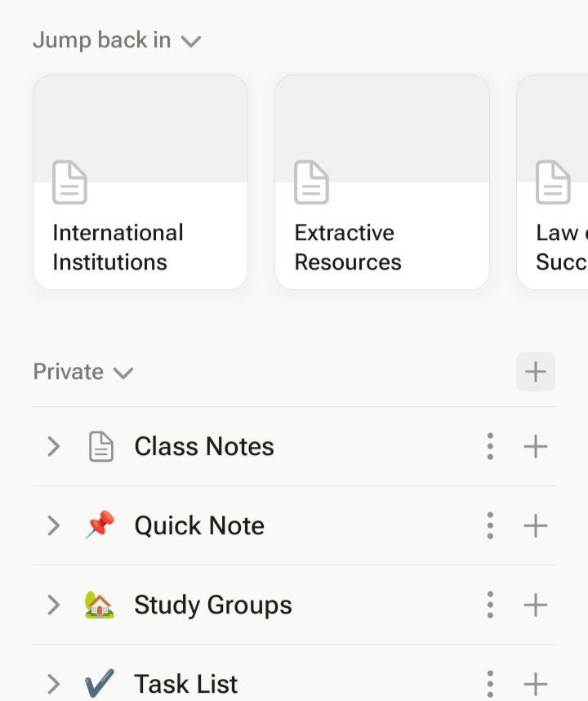Expand the Study Groups page tree
Image resolution: width=588 pixels, height=701 pixels.
54,605
